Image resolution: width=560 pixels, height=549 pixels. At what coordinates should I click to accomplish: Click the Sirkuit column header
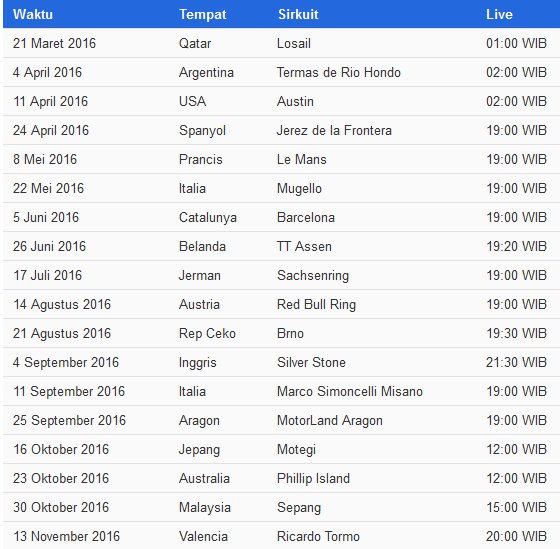click(298, 14)
